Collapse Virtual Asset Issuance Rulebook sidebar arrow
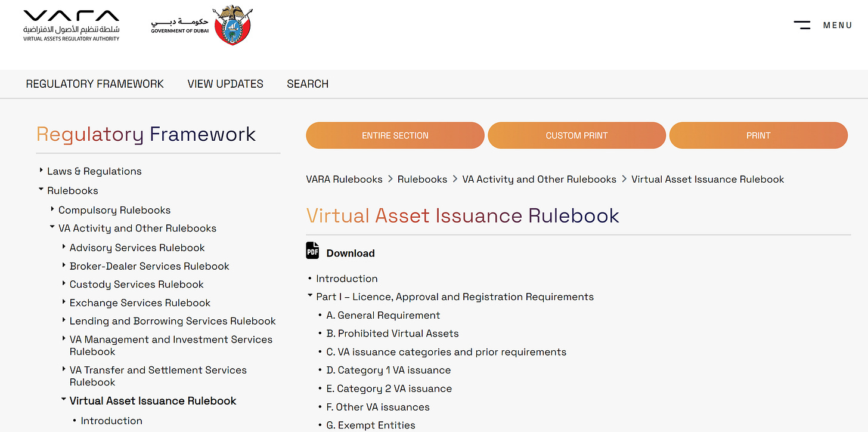The width and height of the screenshot is (868, 432). (64, 400)
